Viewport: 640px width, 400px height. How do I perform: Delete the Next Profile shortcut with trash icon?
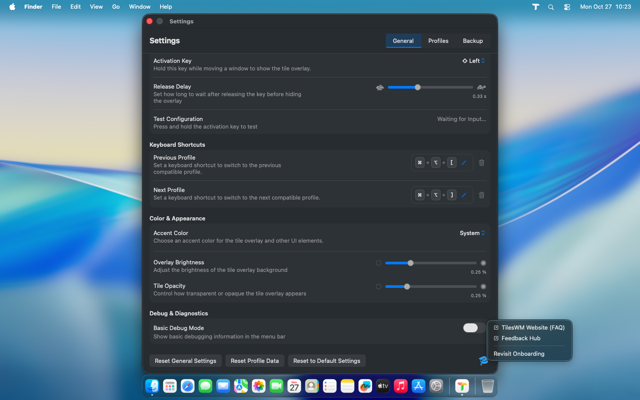click(482, 195)
